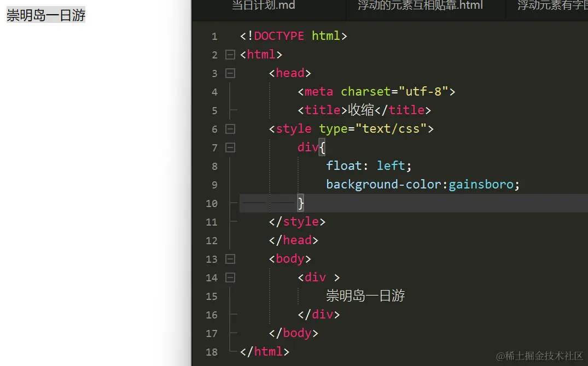The width and height of the screenshot is (588, 366).
Task: Click line number 1 in the gutter
Action: pos(214,37)
